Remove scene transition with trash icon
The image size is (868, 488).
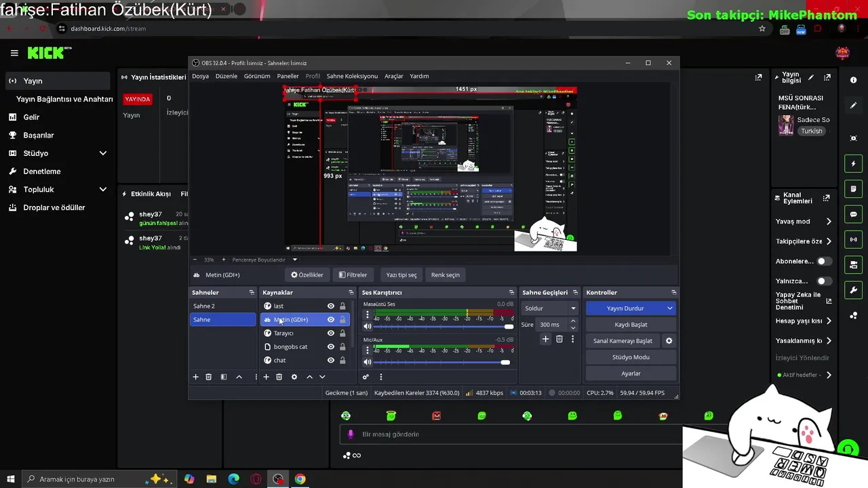559,339
